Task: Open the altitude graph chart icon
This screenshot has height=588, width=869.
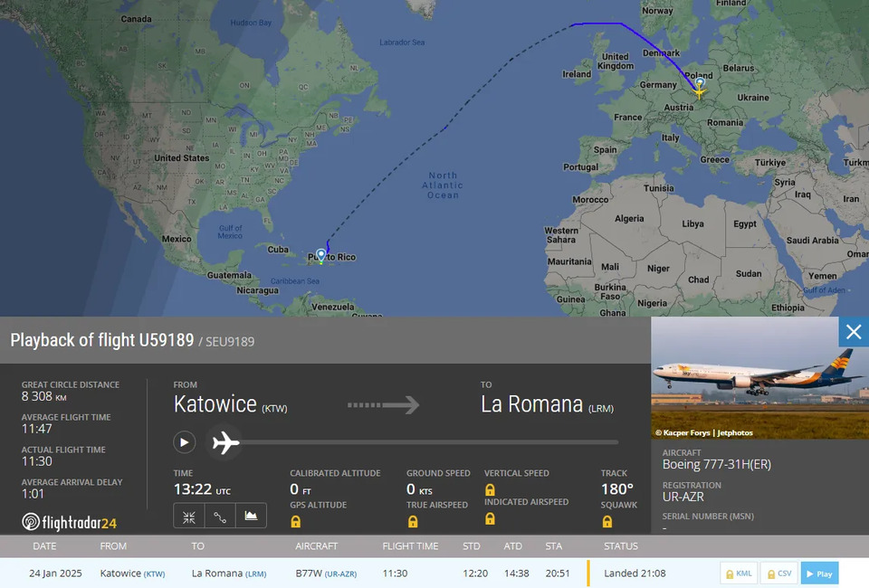Action: [251, 517]
